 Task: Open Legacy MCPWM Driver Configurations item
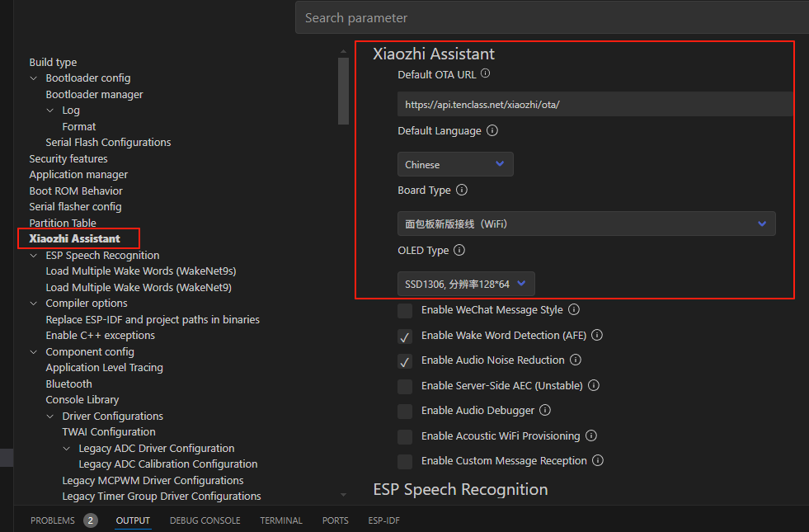point(153,480)
